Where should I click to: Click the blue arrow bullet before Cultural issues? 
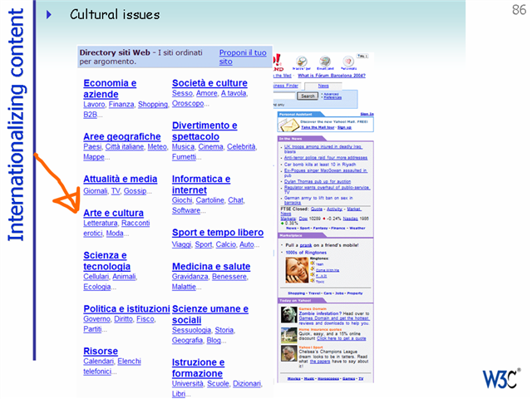coord(49,14)
